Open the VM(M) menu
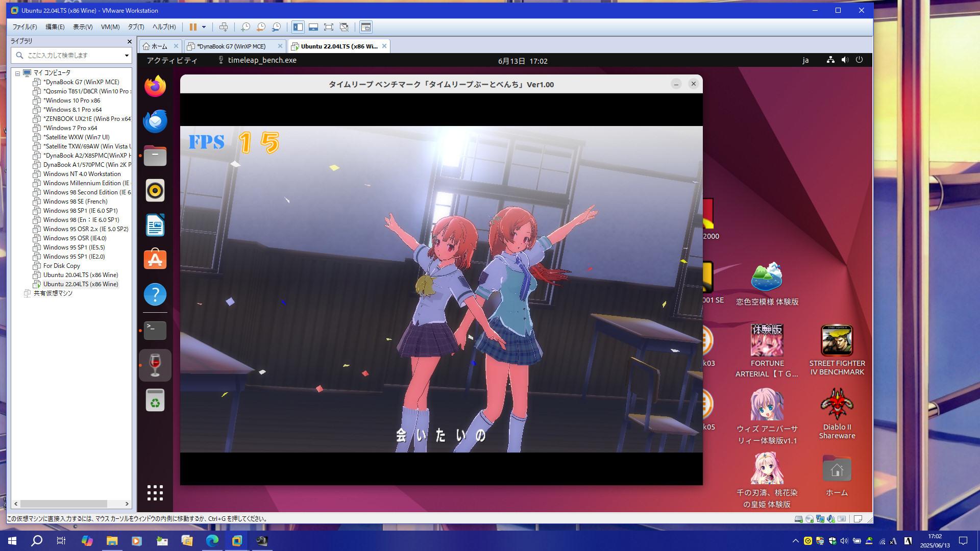The height and width of the screenshot is (551, 980). [x=110, y=27]
